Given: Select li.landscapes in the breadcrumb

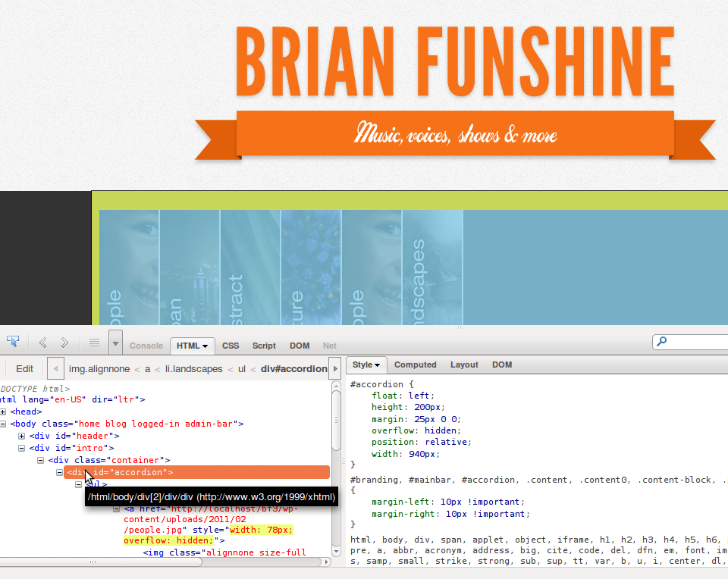Looking at the screenshot, I should [x=193, y=369].
